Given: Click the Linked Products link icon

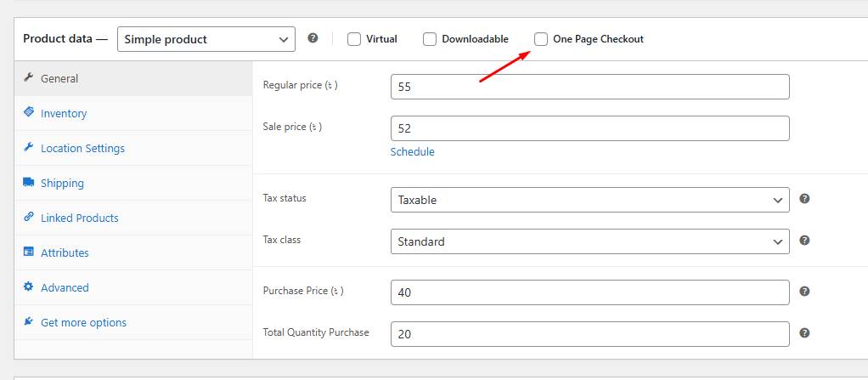Looking at the screenshot, I should pos(28,217).
